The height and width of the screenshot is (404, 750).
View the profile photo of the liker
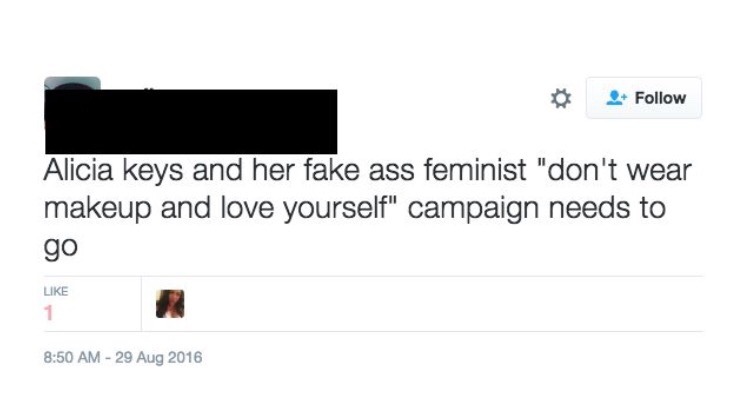[170, 304]
